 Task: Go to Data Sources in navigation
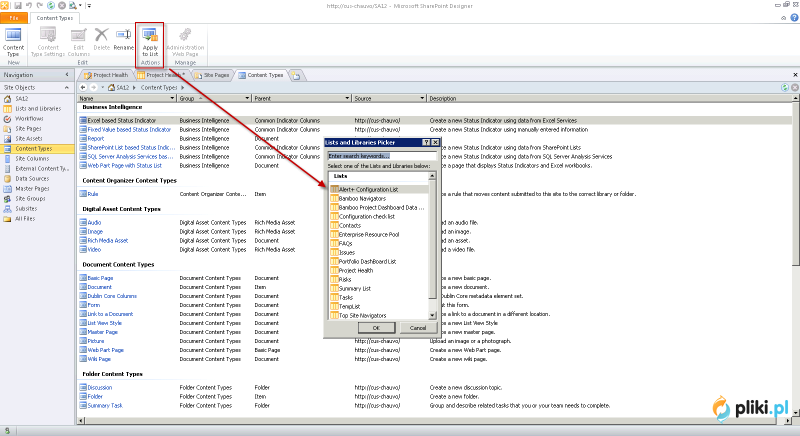click(x=32, y=178)
